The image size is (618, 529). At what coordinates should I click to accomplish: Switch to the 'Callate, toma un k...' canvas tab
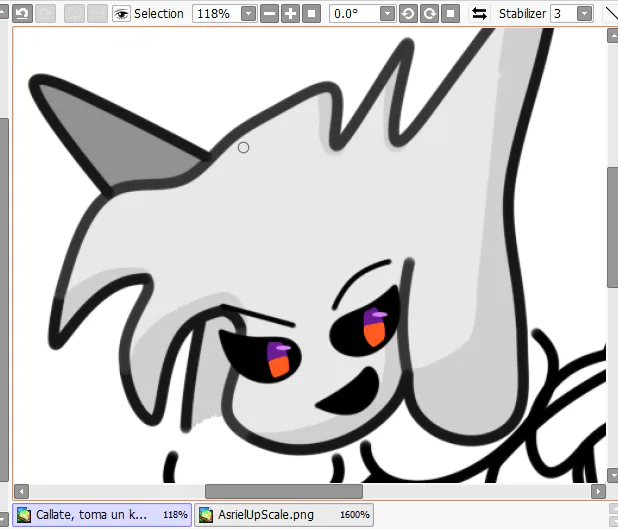pyautogui.click(x=102, y=515)
